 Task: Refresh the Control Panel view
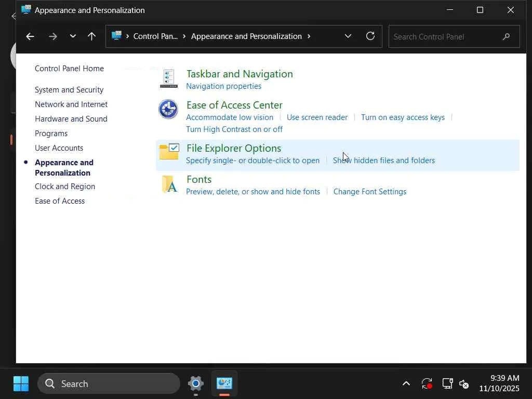pyautogui.click(x=370, y=36)
